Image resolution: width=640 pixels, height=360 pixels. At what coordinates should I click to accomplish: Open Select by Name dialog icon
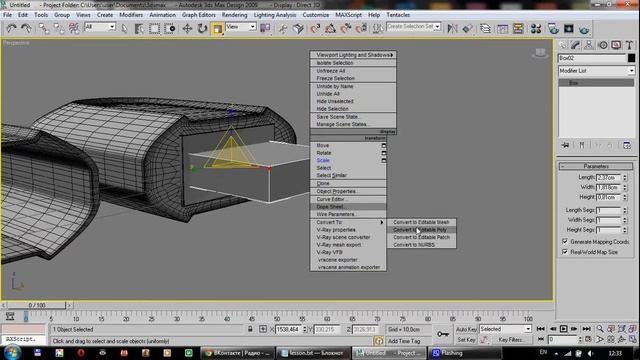(139, 28)
